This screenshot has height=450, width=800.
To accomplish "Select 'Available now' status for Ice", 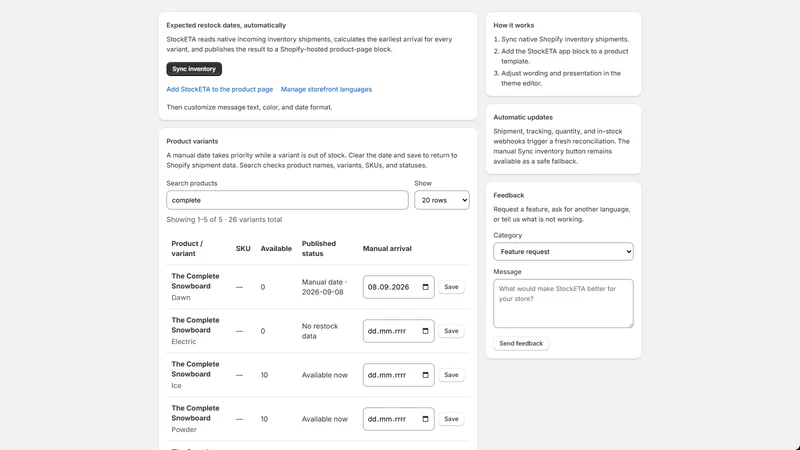I will pyautogui.click(x=324, y=375).
